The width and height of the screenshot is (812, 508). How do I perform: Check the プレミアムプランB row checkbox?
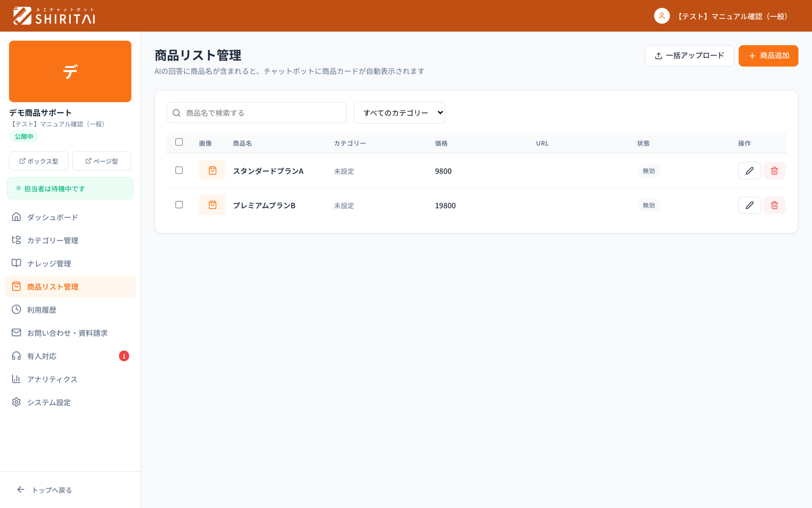tap(179, 204)
